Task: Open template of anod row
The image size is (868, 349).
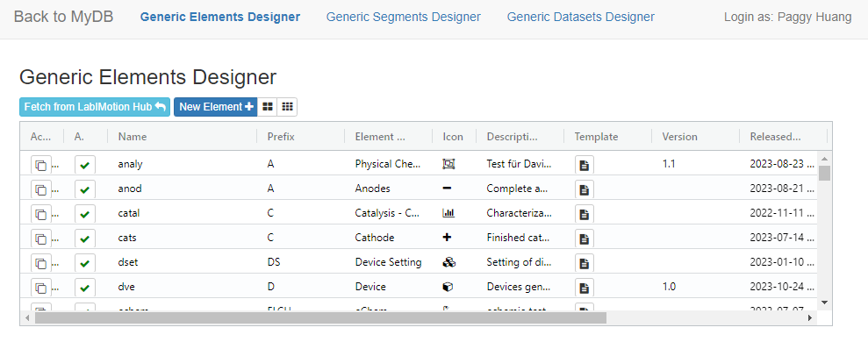Action: [x=584, y=189]
